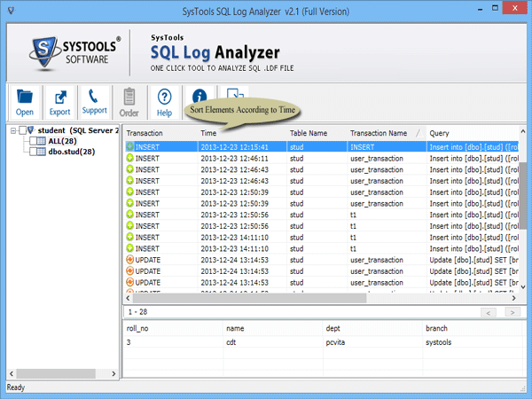Image resolution: width=532 pixels, height=399 pixels.
Task: Click the branch column header
Action: [436, 328]
